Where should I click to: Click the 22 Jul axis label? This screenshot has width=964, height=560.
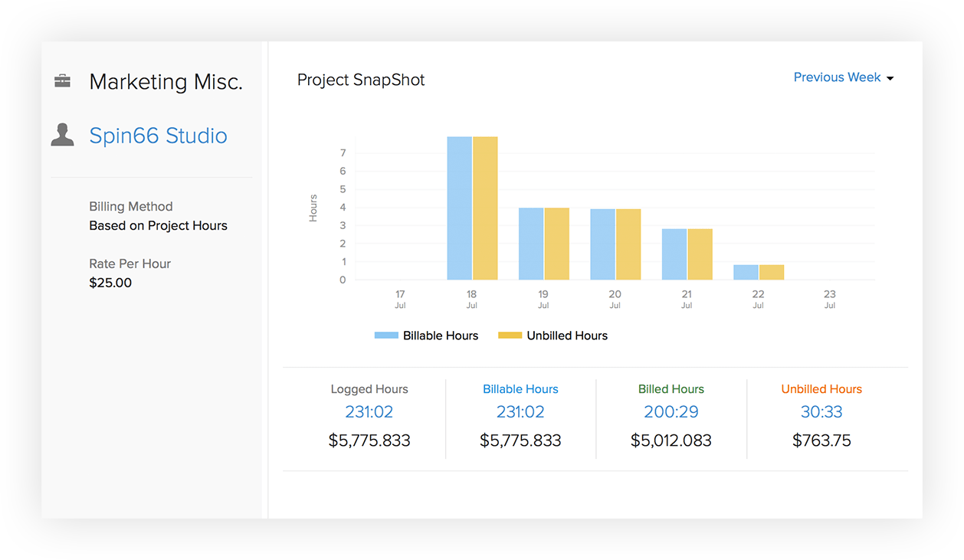coord(758,299)
